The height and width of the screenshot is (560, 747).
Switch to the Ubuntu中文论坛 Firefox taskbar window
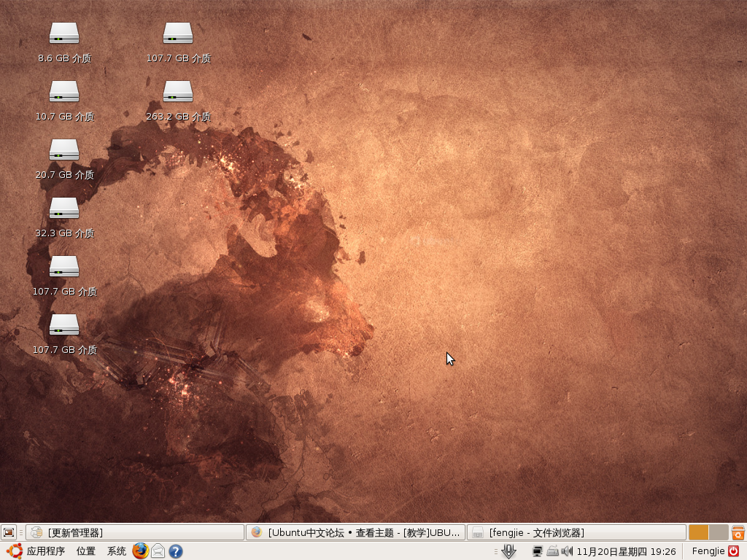[355, 532]
